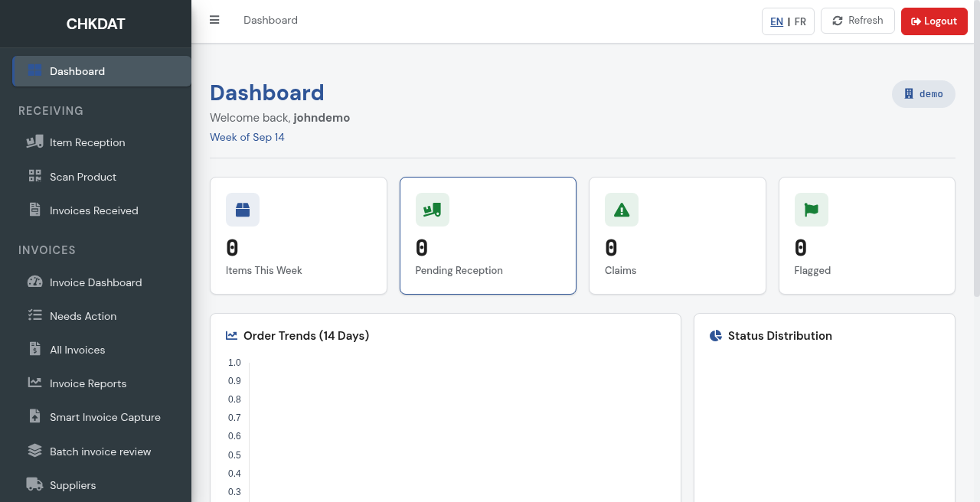Click the Invoices Received document icon

tap(34, 210)
